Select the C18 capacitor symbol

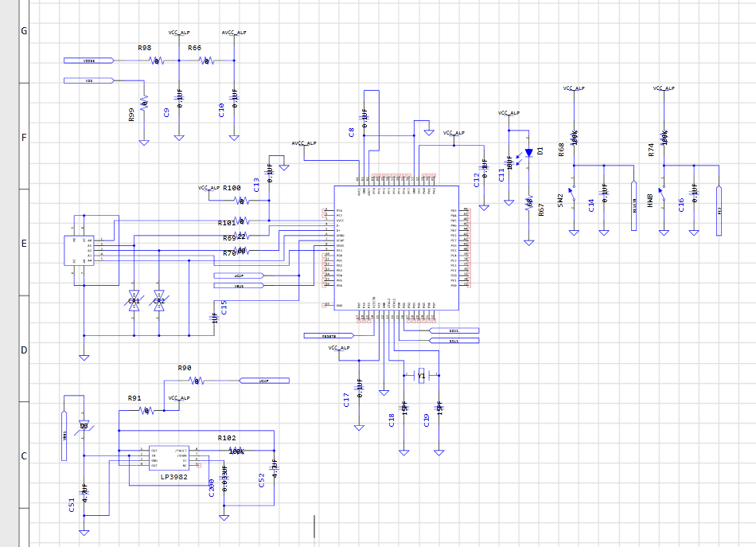pos(404,408)
